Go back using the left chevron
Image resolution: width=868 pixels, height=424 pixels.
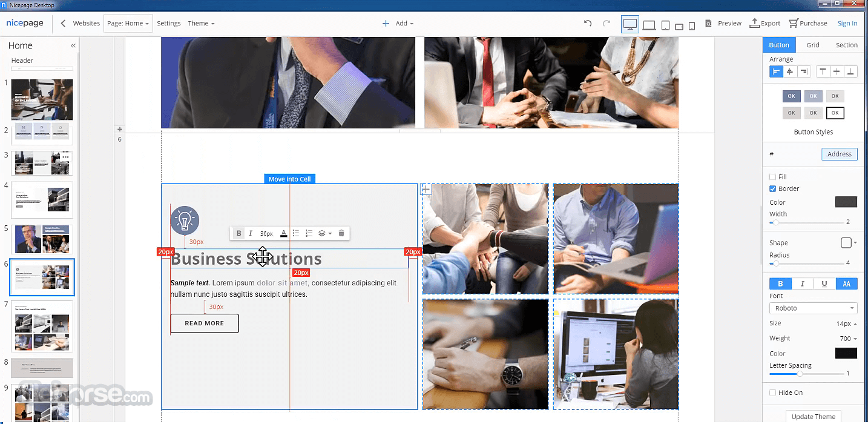(x=64, y=24)
